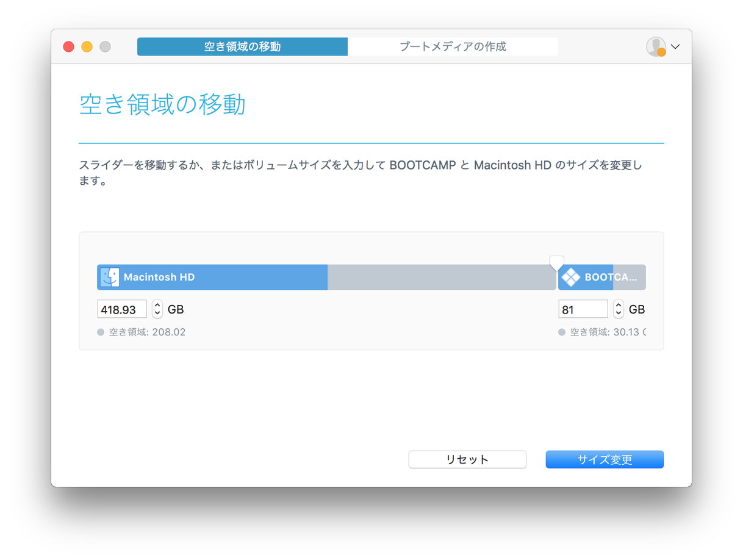
Task: Switch to the 空き領域の移動 tab
Action: point(242,47)
